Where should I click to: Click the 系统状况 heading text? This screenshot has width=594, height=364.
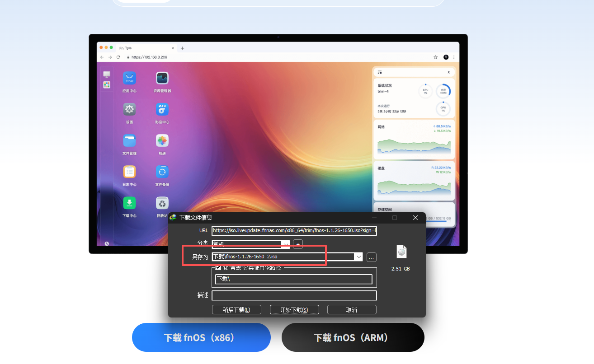pos(385,85)
